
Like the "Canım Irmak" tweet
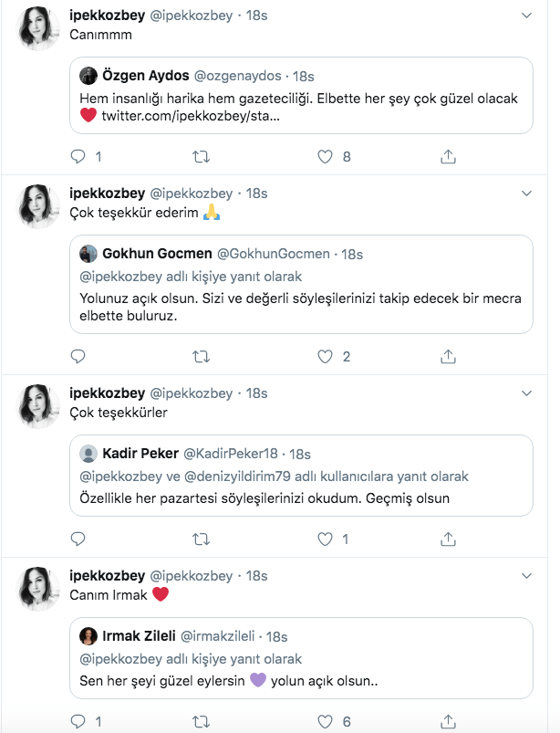pos(324,720)
